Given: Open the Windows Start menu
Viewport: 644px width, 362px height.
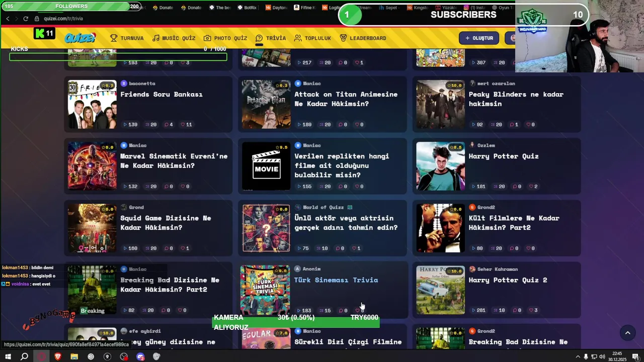Looking at the screenshot, I should (x=8, y=356).
